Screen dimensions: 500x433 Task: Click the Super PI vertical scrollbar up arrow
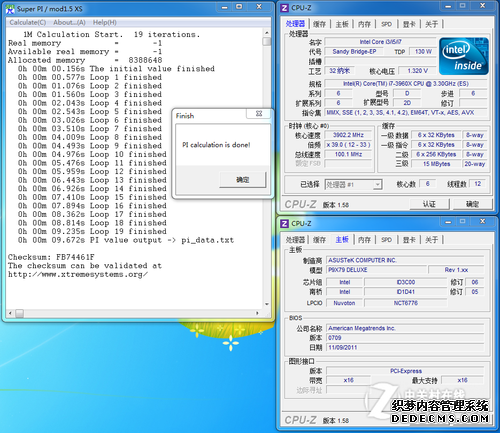267,33
